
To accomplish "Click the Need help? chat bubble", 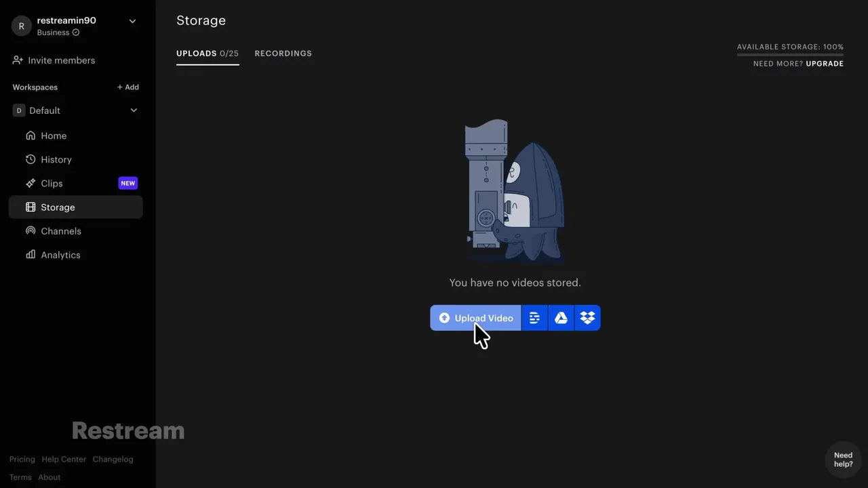I will (843, 460).
